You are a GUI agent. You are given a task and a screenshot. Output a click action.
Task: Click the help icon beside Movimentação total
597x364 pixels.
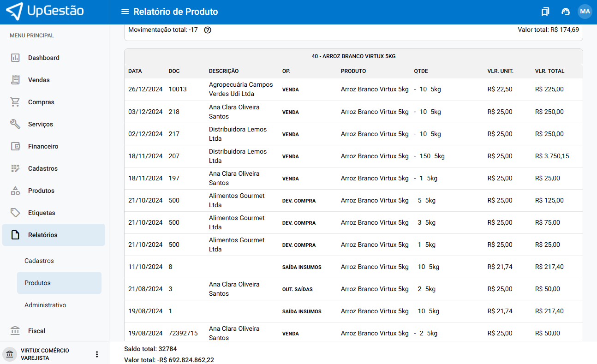(x=208, y=30)
